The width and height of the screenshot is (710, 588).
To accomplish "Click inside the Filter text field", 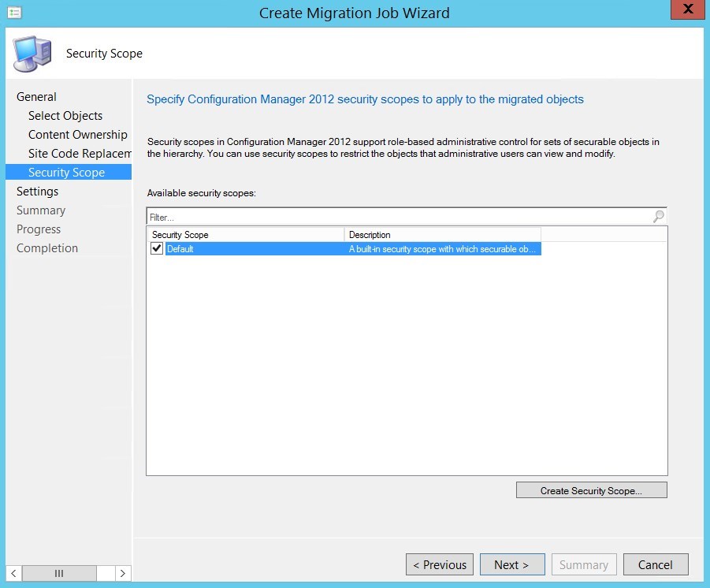I will pyautogui.click(x=315, y=216).
